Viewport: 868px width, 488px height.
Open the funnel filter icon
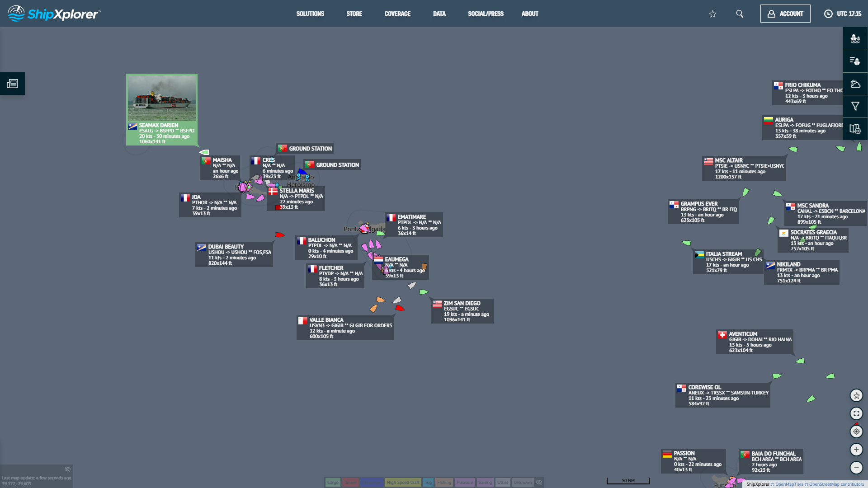click(x=855, y=106)
